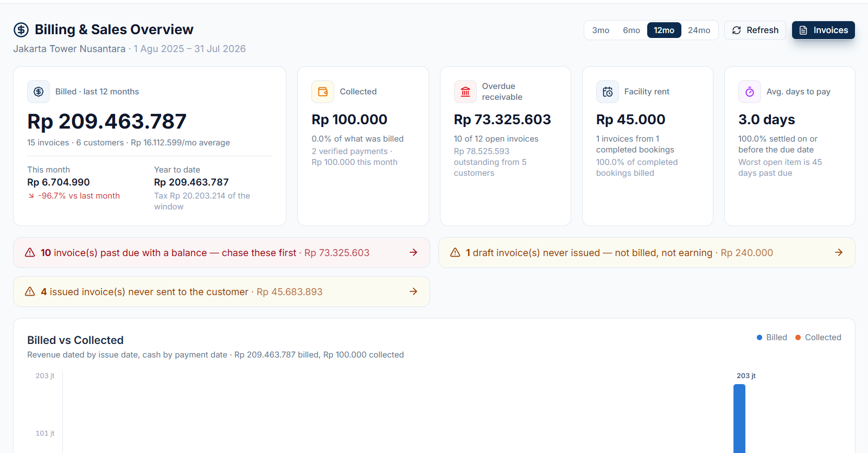Click the Billing & Sales Overview dollar icon
This screenshot has height=453, width=868.
[21, 29]
